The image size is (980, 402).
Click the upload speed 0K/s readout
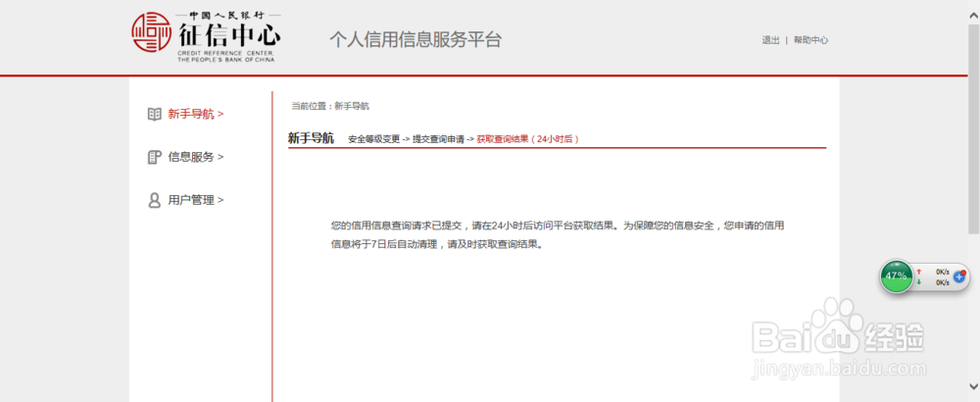coord(943,272)
